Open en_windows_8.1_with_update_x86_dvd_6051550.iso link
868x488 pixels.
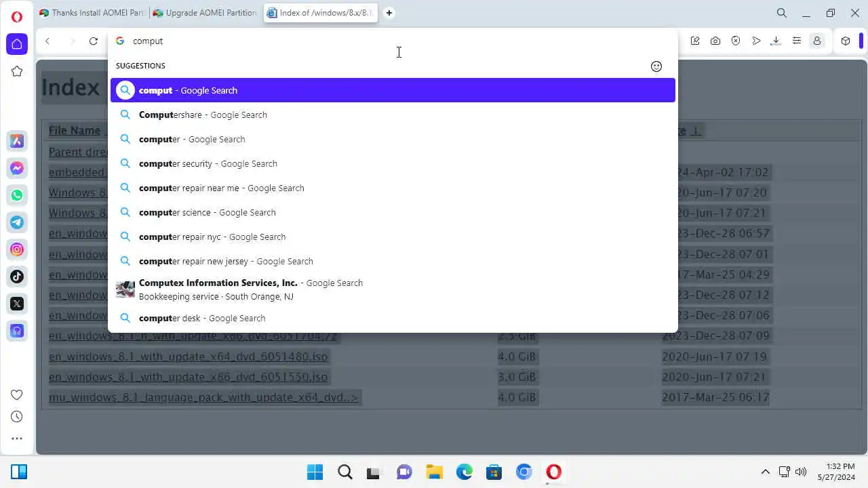point(189,377)
